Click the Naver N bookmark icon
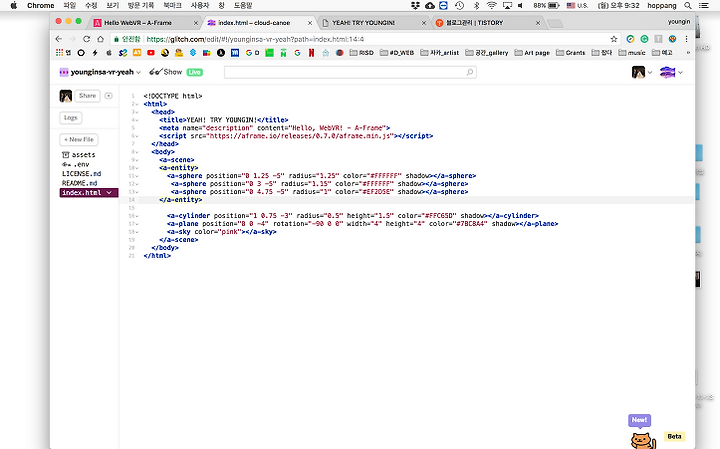The width and height of the screenshot is (720, 449). coord(283,53)
